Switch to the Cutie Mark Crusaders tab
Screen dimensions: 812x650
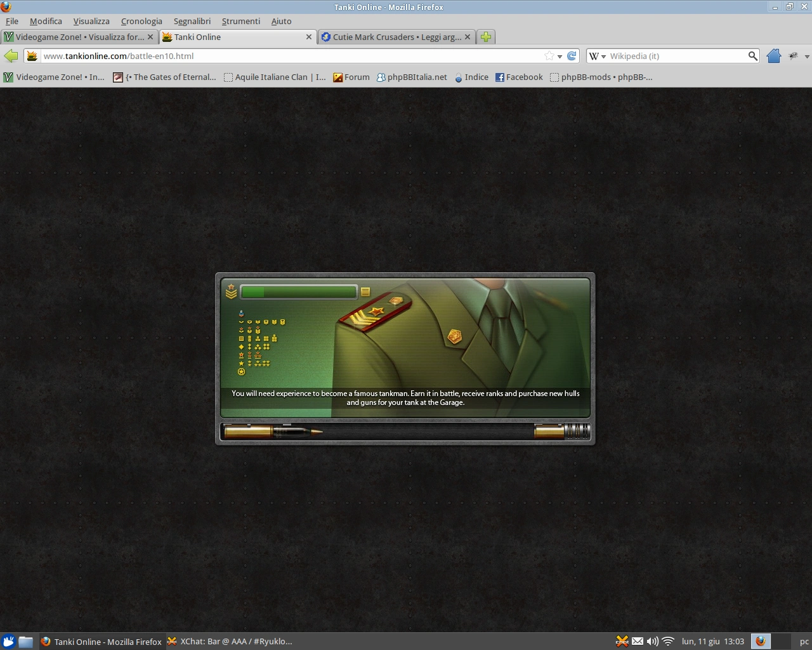click(x=396, y=37)
